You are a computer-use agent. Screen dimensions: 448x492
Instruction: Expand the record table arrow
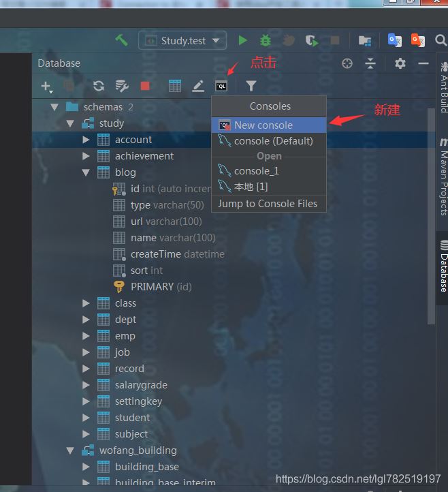click(x=86, y=369)
